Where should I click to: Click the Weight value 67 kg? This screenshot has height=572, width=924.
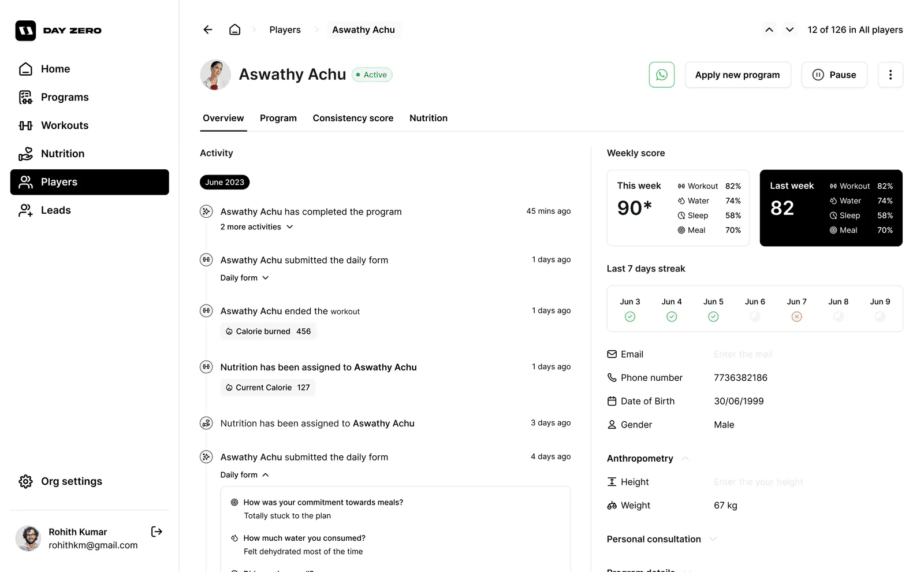tap(725, 506)
